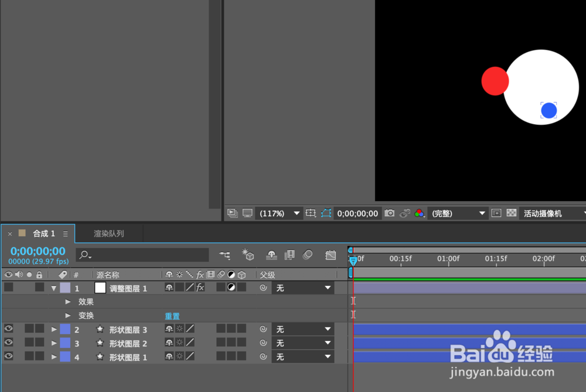
Task: Toggle the shy switch on 调整图层 1
Action: pyautogui.click(x=169, y=287)
